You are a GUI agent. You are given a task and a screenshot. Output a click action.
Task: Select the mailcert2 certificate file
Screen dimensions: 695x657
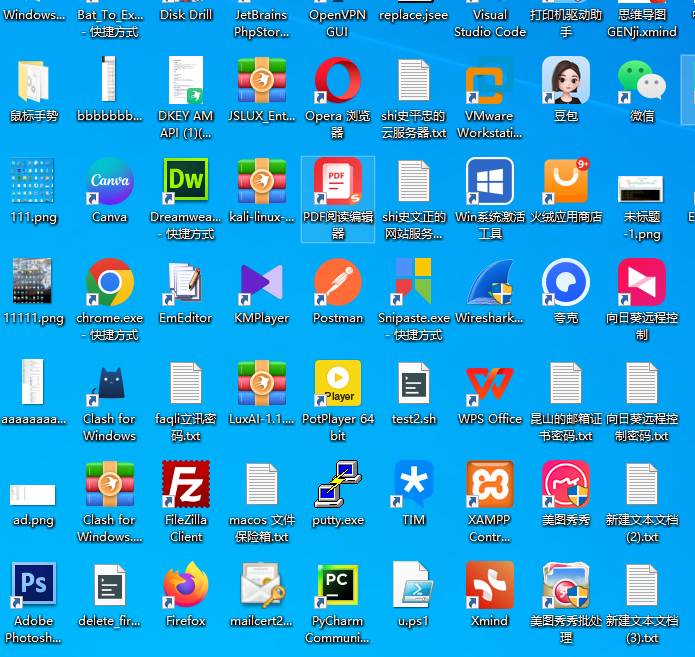point(263,586)
